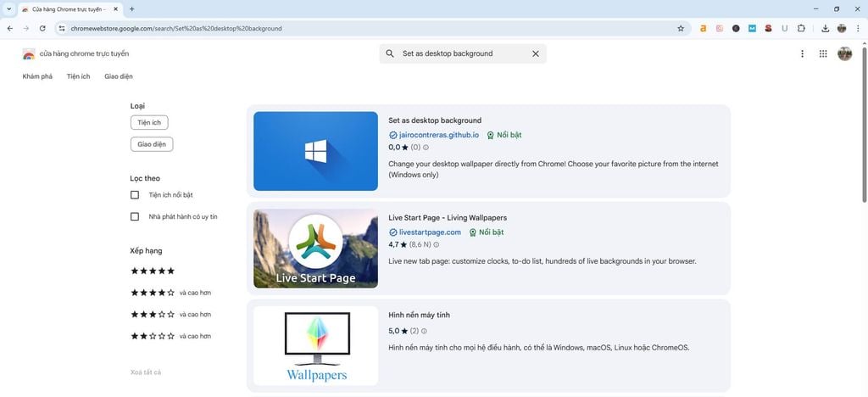868x397 pixels.
Task: Clear the search box with the X icon
Action: pyautogui.click(x=535, y=53)
